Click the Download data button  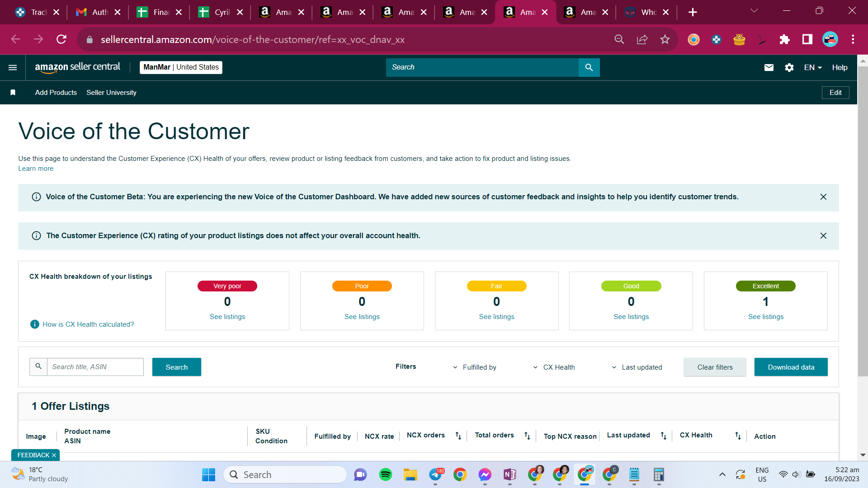pyautogui.click(x=791, y=367)
